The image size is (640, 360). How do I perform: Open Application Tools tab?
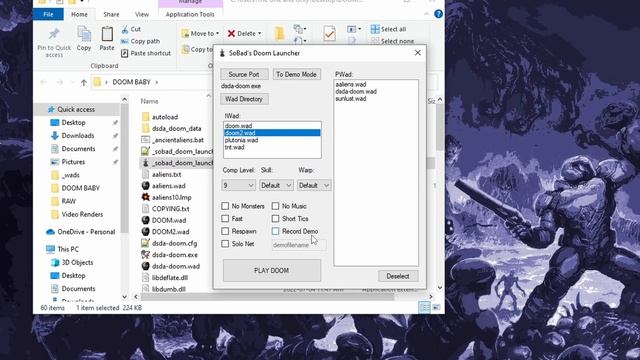pyautogui.click(x=190, y=14)
